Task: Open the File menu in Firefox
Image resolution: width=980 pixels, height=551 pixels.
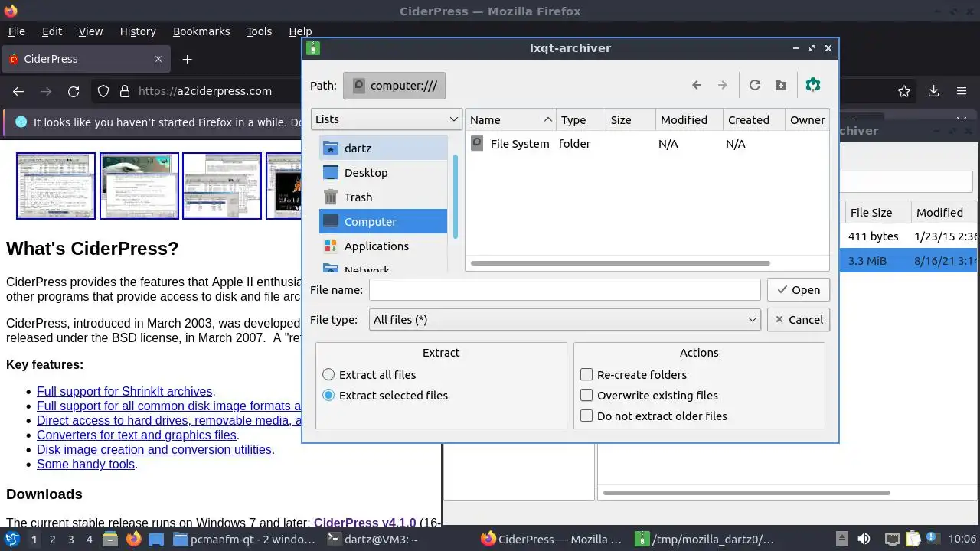Action: point(16,31)
